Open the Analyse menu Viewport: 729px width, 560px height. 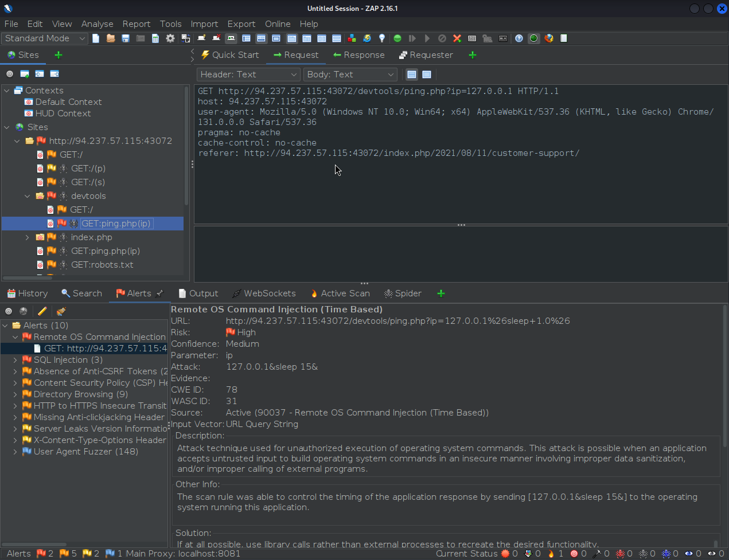(x=97, y=24)
